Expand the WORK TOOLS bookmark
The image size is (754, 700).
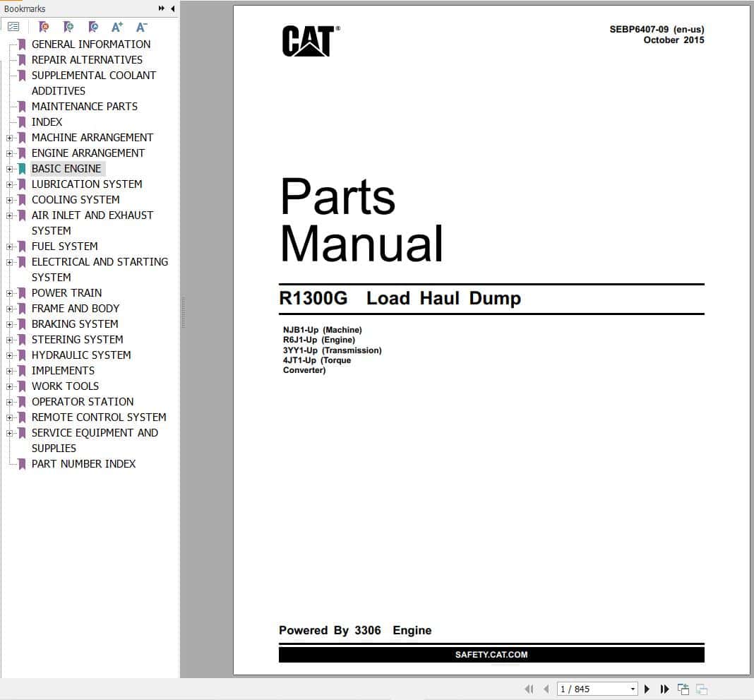click(9, 386)
